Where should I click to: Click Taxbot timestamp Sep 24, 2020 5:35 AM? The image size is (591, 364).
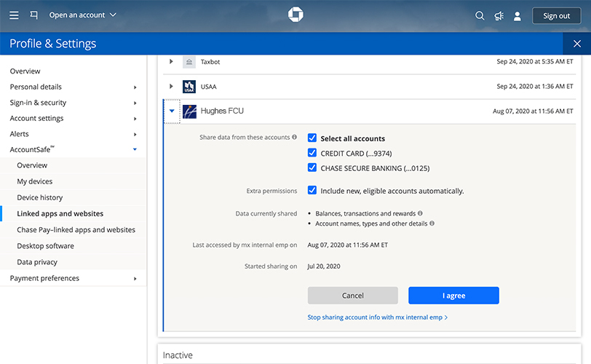pos(535,61)
